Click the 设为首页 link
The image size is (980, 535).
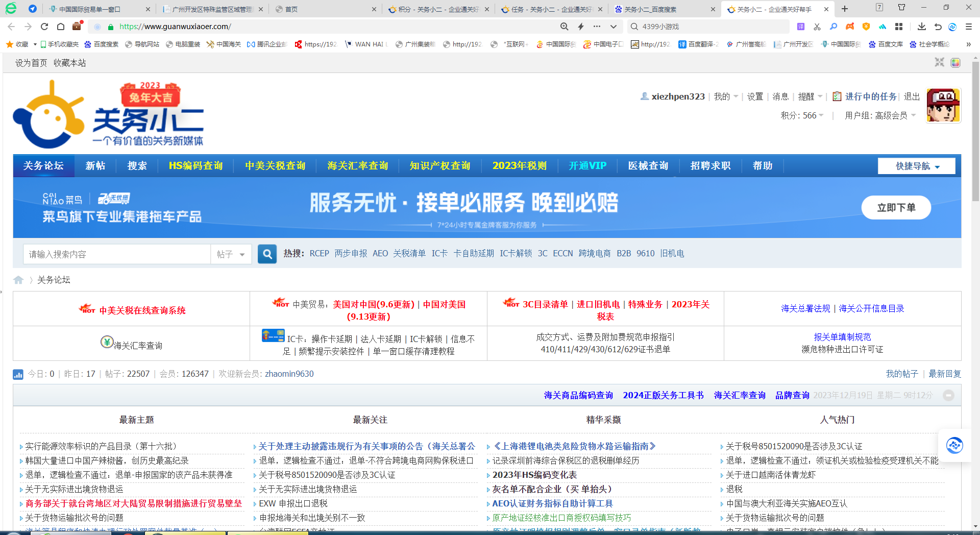pyautogui.click(x=31, y=63)
